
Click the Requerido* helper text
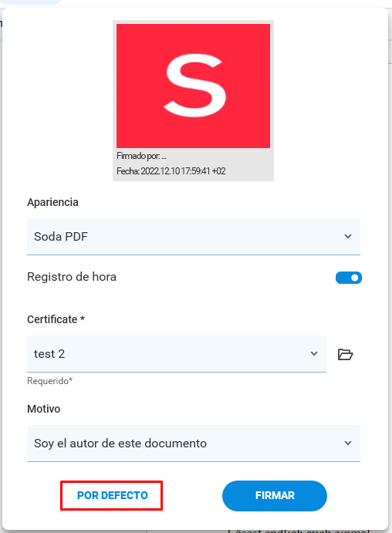pyautogui.click(x=49, y=381)
